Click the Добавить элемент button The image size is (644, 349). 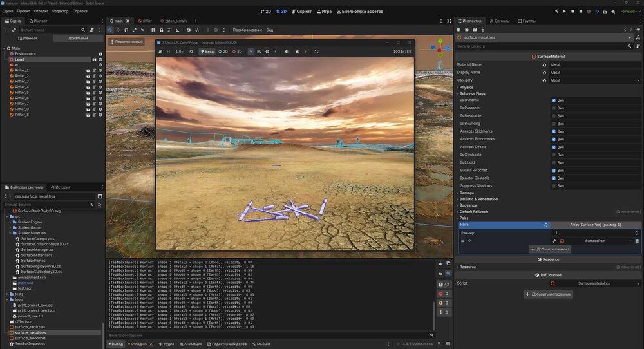click(x=550, y=249)
